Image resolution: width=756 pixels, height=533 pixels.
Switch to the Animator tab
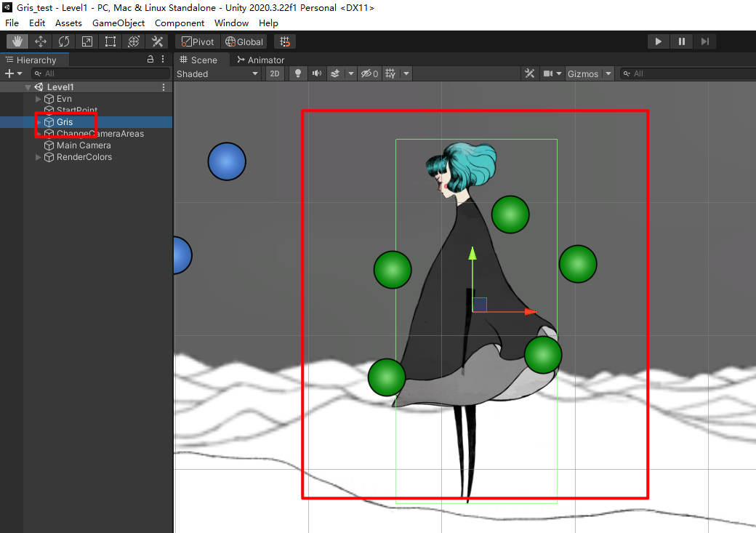[261, 60]
